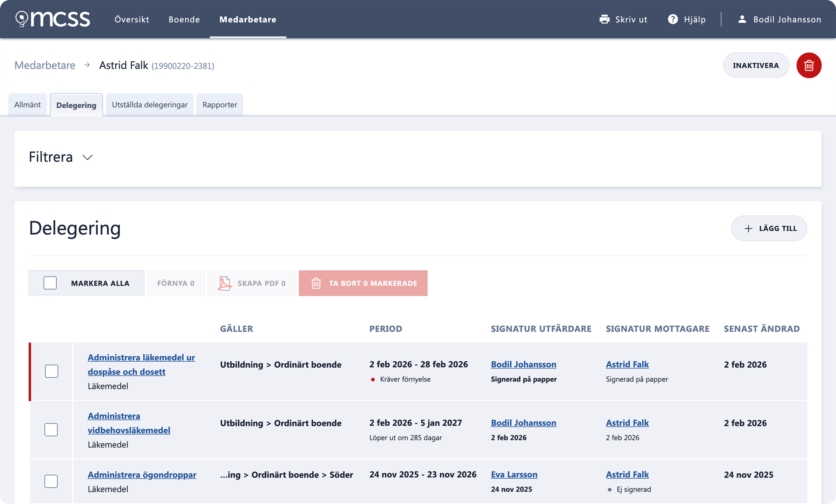Viewport: 836px width, 504px height.
Task: Click SIGNATUR UTFÄRDARE column header
Action: pos(541,329)
